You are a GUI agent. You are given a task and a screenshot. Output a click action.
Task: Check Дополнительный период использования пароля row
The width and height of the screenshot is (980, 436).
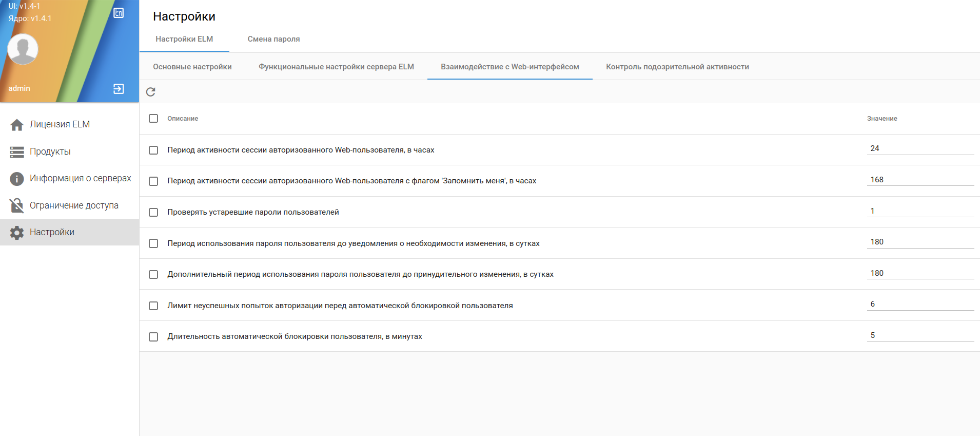click(153, 274)
